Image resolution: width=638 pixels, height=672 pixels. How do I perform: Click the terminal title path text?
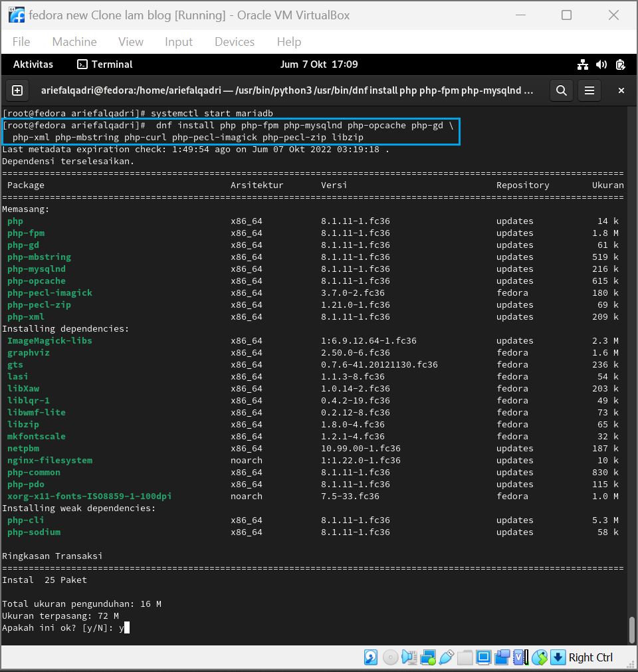pyautogui.click(x=287, y=90)
